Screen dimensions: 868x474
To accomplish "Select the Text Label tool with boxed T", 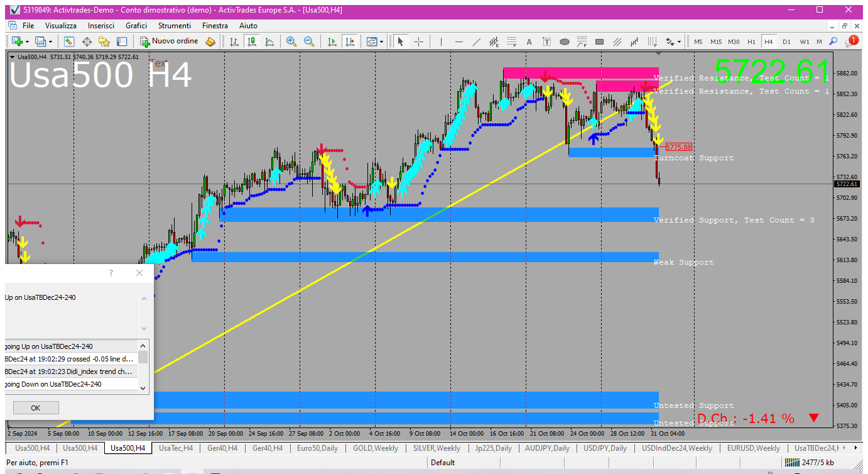I will (546, 41).
